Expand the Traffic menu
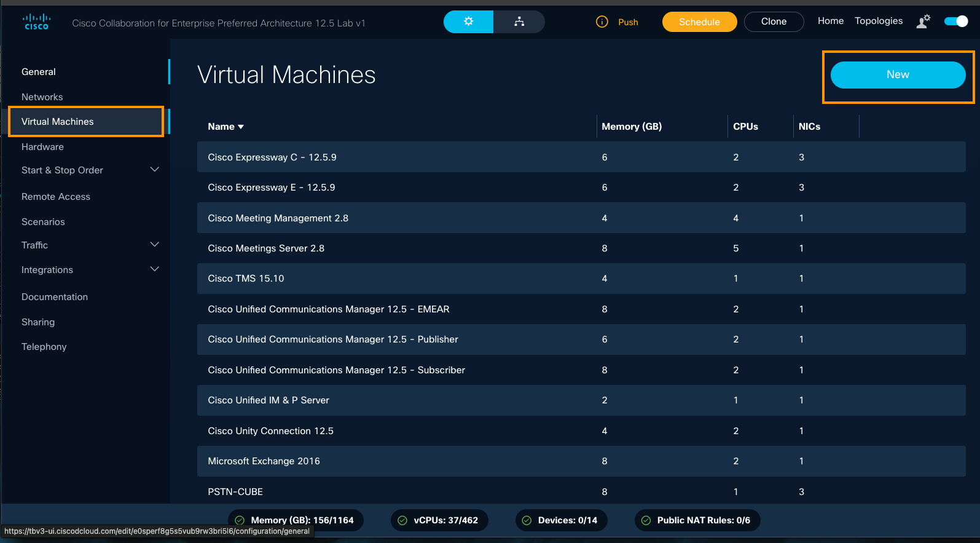The image size is (980, 543). coord(155,245)
